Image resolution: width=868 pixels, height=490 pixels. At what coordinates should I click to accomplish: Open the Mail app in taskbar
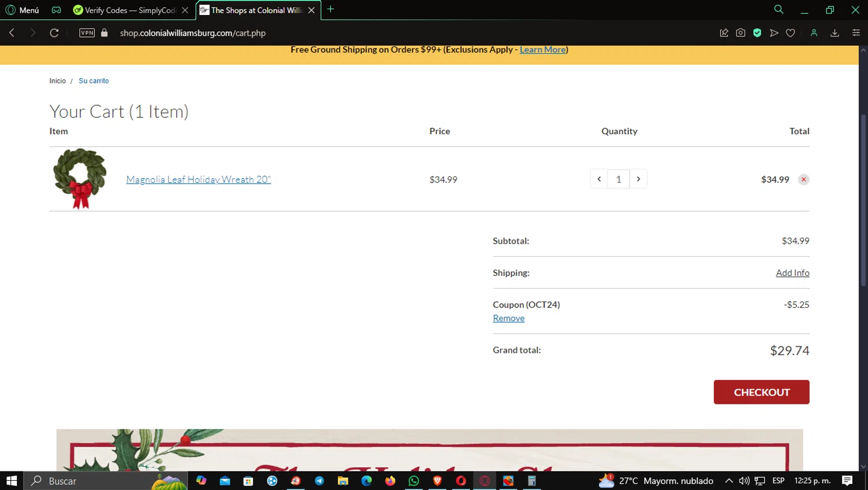tap(225, 481)
